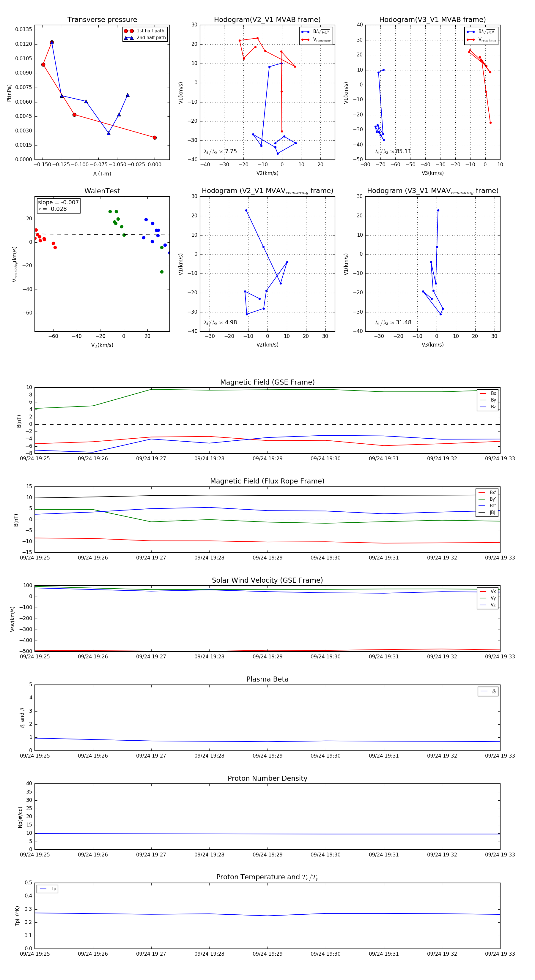Click the 'Transverse pressure' plot title
The height and width of the screenshot is (980, 535).
pyautogui.click(x=102, y=20)
